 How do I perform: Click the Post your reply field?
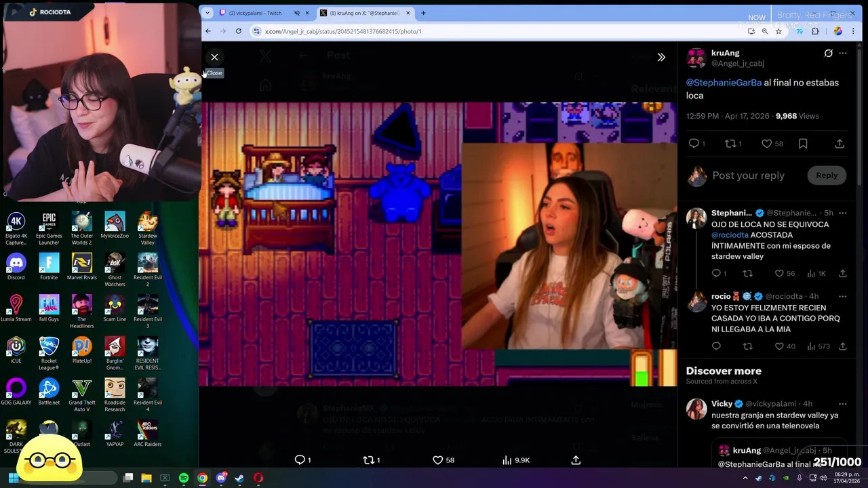[748, 176]
